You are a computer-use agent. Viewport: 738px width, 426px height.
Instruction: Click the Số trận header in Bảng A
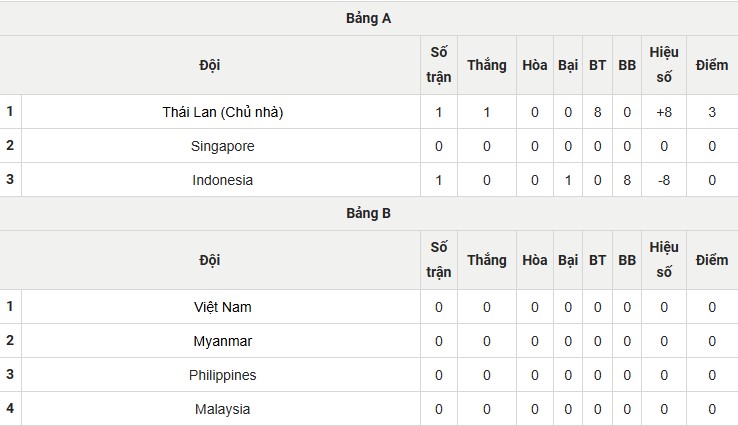(x=439, y=65)
